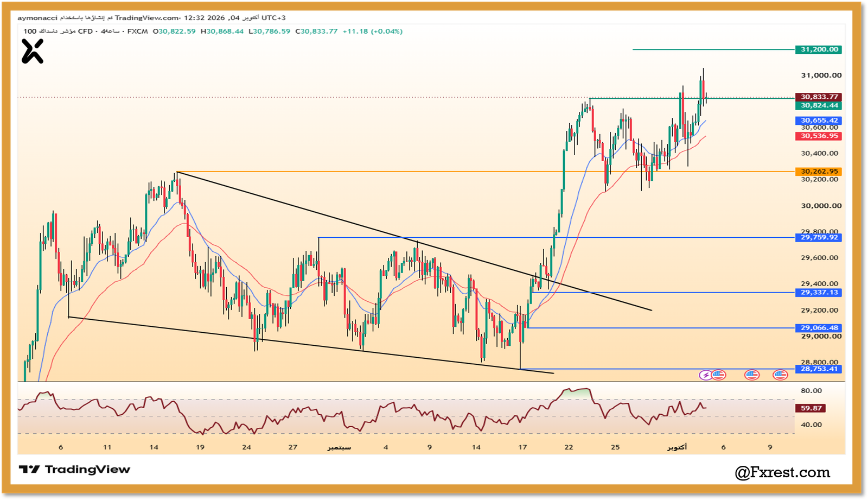Image resolution: width=868 pixels, height=500 pixels.
Task: Open the middle US flag economic event
Action: (751, 375)
